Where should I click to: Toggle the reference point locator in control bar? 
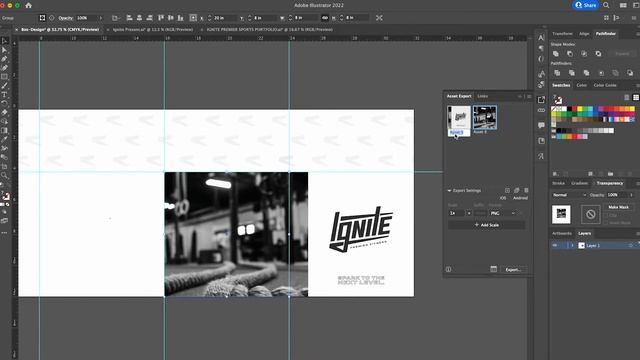[x=193, y=18]
